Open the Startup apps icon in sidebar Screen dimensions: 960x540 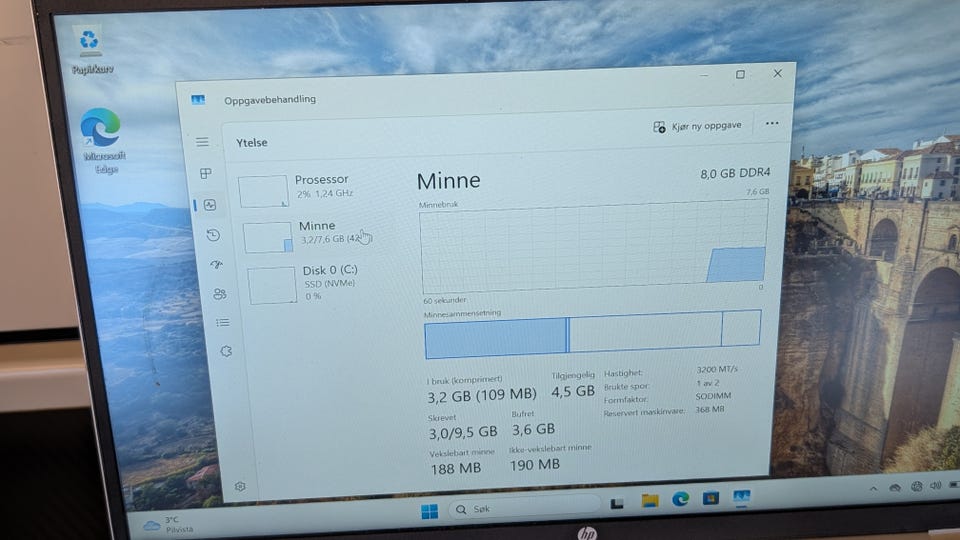click(217, 264)
